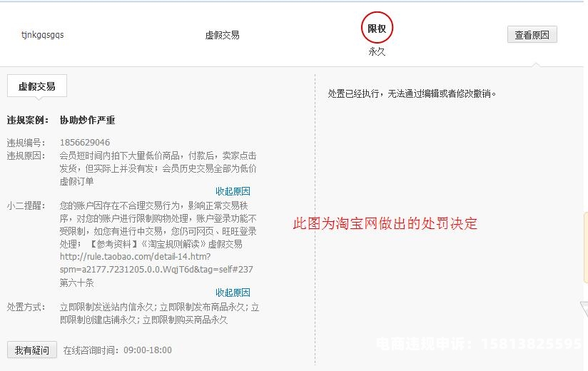The width and height of the screenshot is (588, 371).
Task: Click the 限权 red circle badge
Action: (377, 28)
